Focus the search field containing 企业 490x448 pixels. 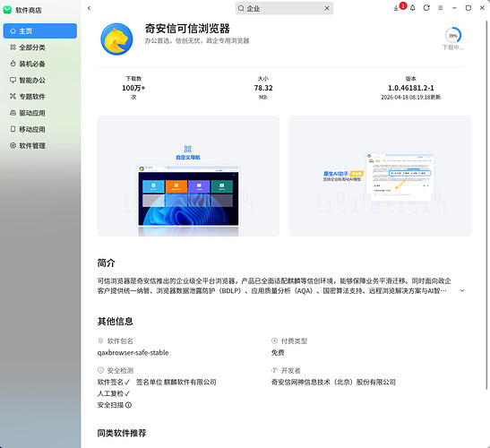(284, 8)
